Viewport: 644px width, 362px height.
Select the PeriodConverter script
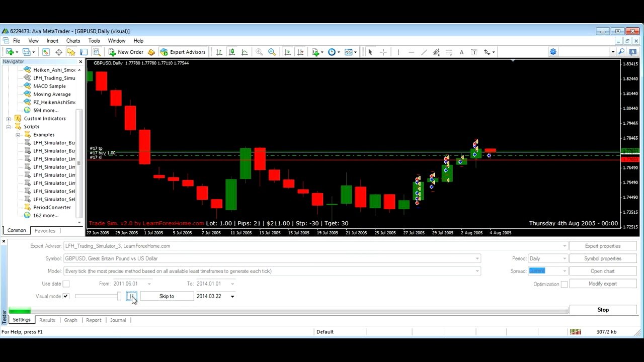tap(52, 208)
